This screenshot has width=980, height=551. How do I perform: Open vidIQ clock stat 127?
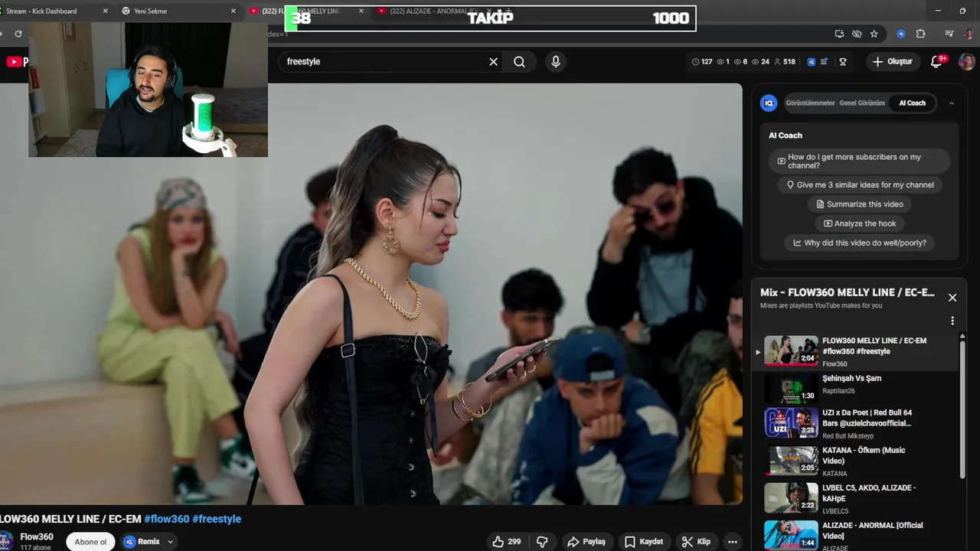click(701, 61)
